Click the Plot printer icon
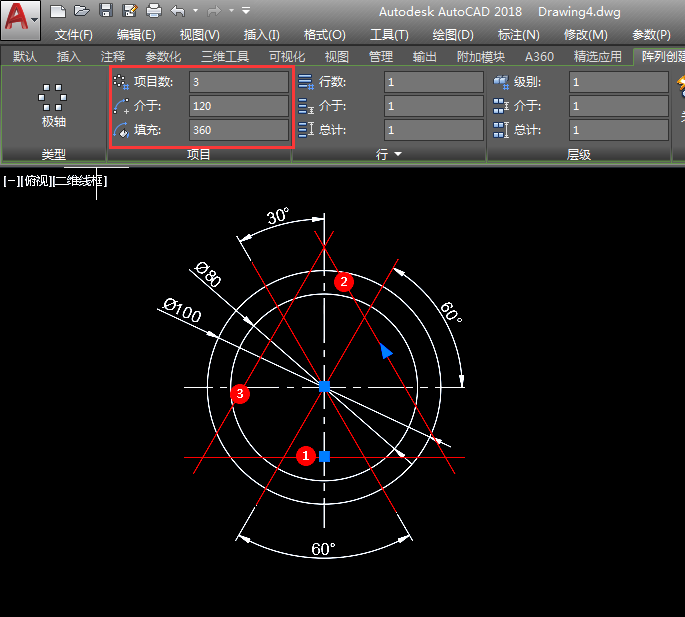This screenshot has width=685, height=617. [x=154, y=11]
